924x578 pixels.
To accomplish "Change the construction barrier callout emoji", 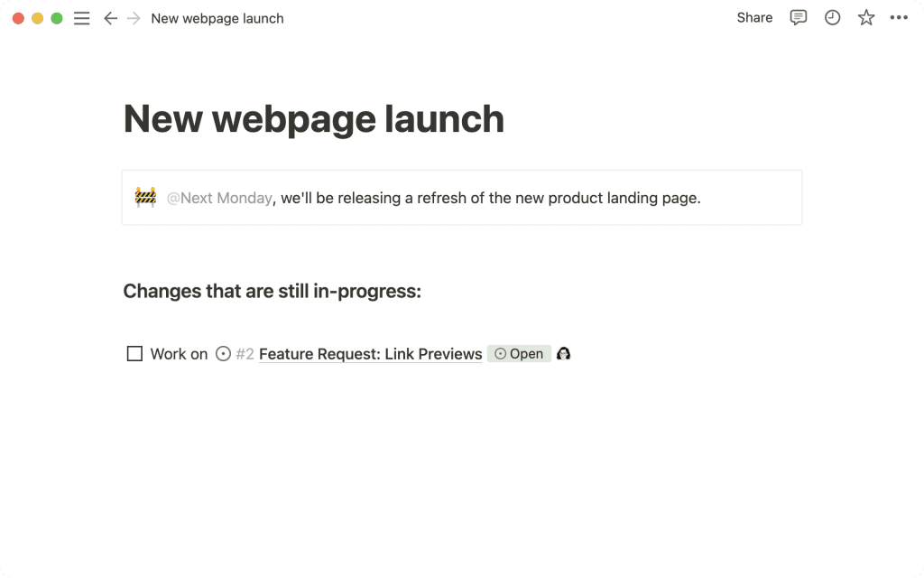I will (145, 197).
